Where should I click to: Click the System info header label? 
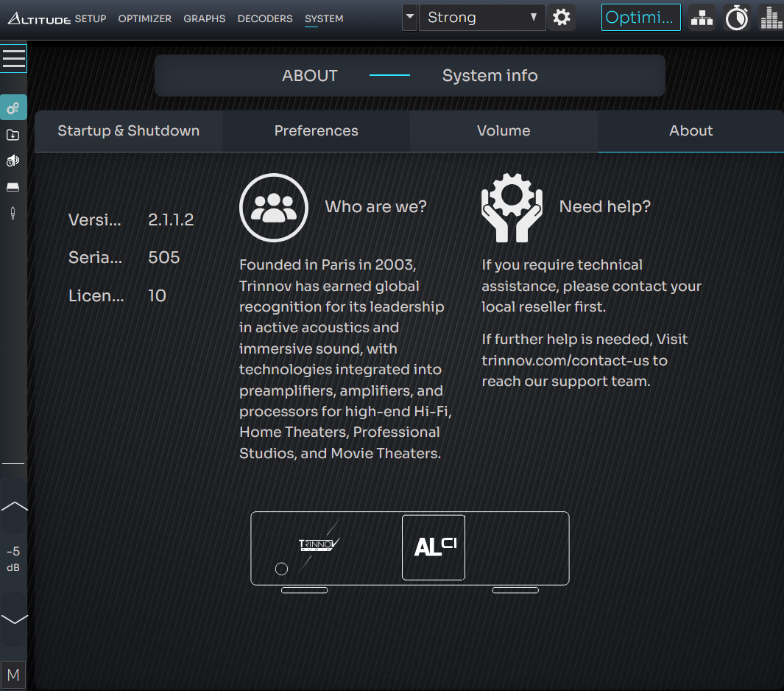coord(490,76)
